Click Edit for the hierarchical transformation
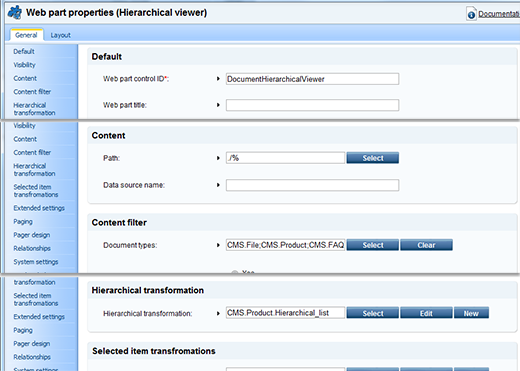Image resolution: width=520 pixels, height=371 pixels. [x=426, y=313]
